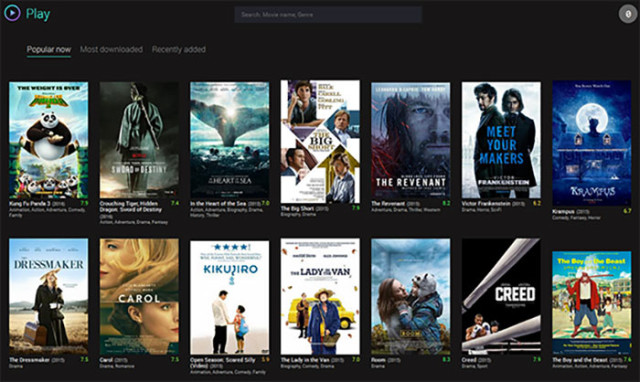Open The Revenant movie poster
This screenshot has height=382, width=640.
pos(411,140)
